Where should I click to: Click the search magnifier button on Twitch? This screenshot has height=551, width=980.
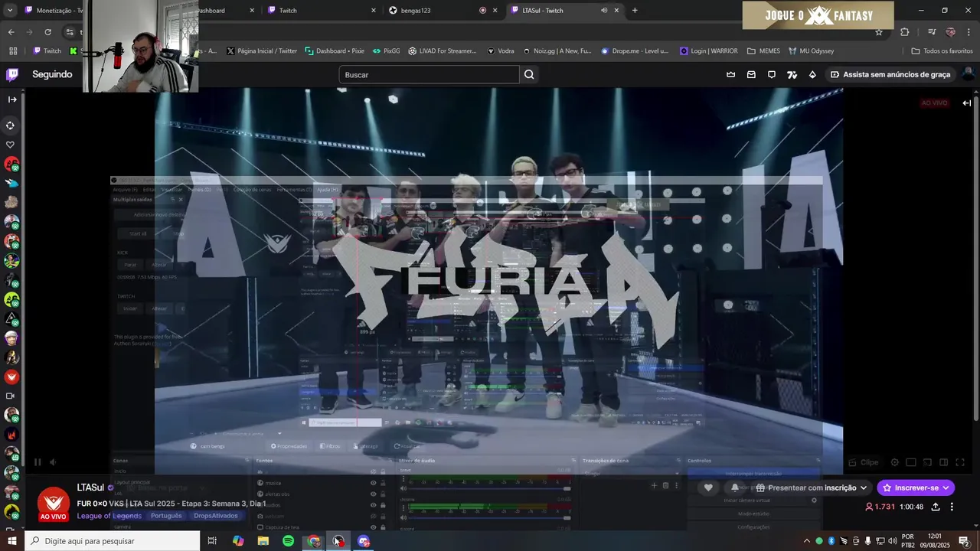(529, 74)
